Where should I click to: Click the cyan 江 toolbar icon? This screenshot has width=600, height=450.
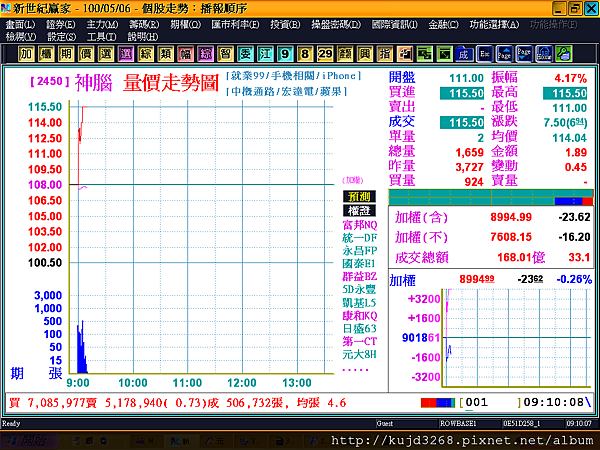265,54
